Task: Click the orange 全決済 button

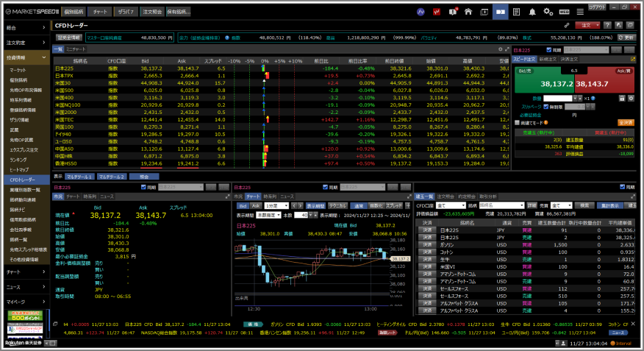Action: [x=626, y=122]
